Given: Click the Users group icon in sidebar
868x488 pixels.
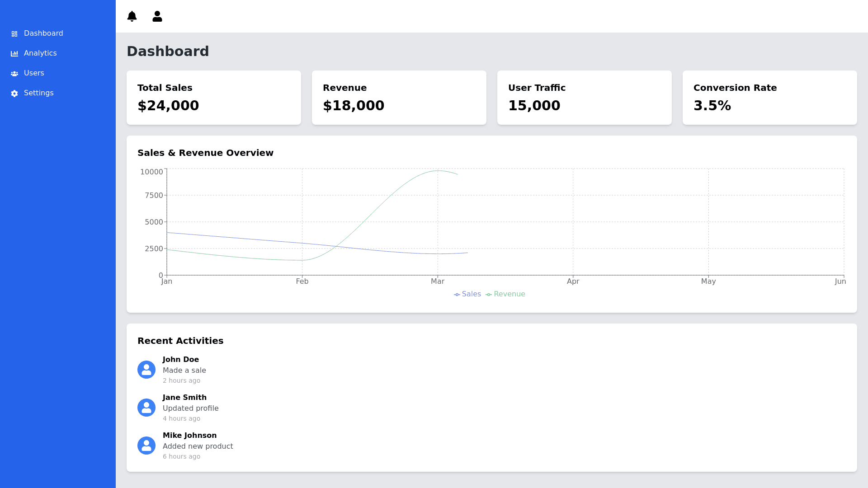Looking at the screenshot, I should point(14,74).
